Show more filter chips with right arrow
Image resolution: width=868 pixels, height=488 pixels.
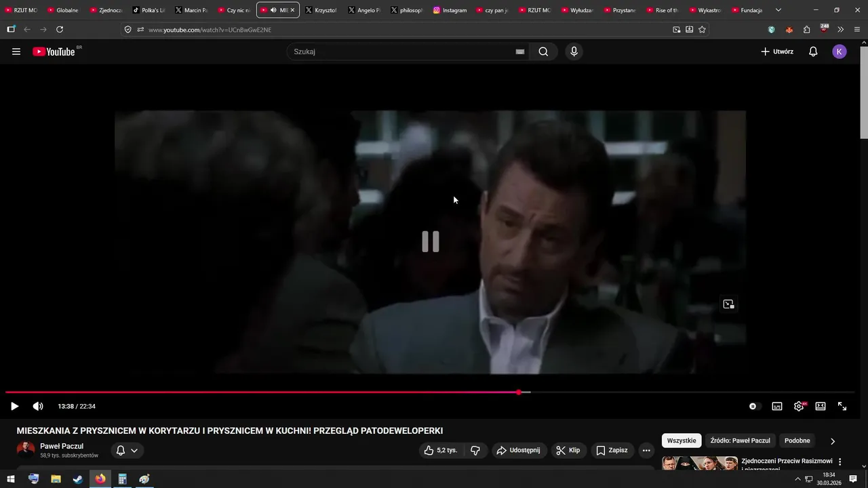(833, 441)
